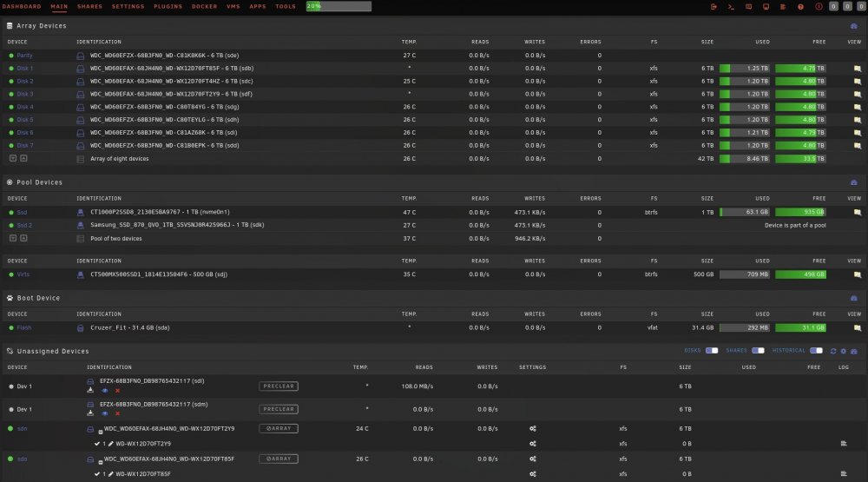This screenshot has width=868, height=482.
Task: Collapse pool rows under Ssd 2
Action: coord(13,238)
